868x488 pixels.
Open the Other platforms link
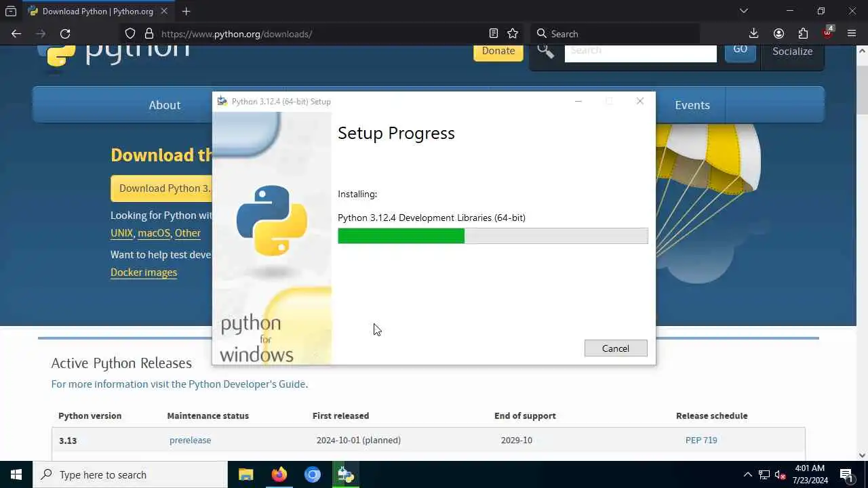click(188, 233)
